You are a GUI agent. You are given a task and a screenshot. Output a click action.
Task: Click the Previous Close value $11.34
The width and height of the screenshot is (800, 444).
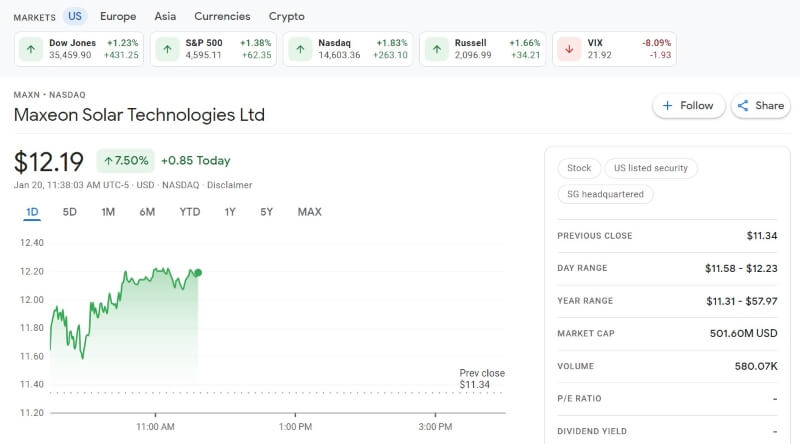pos(762,236)
